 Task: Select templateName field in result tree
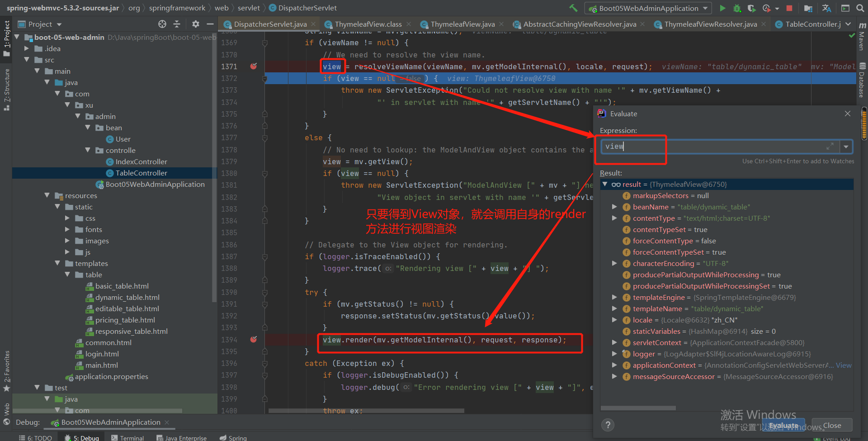657,309
